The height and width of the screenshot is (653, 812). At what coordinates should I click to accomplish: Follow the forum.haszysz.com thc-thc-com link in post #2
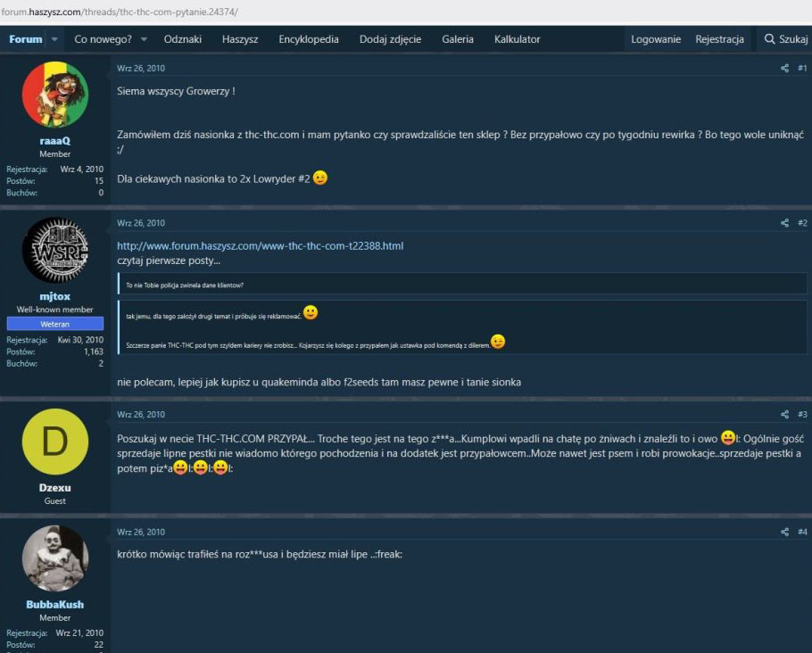(260, 246)
